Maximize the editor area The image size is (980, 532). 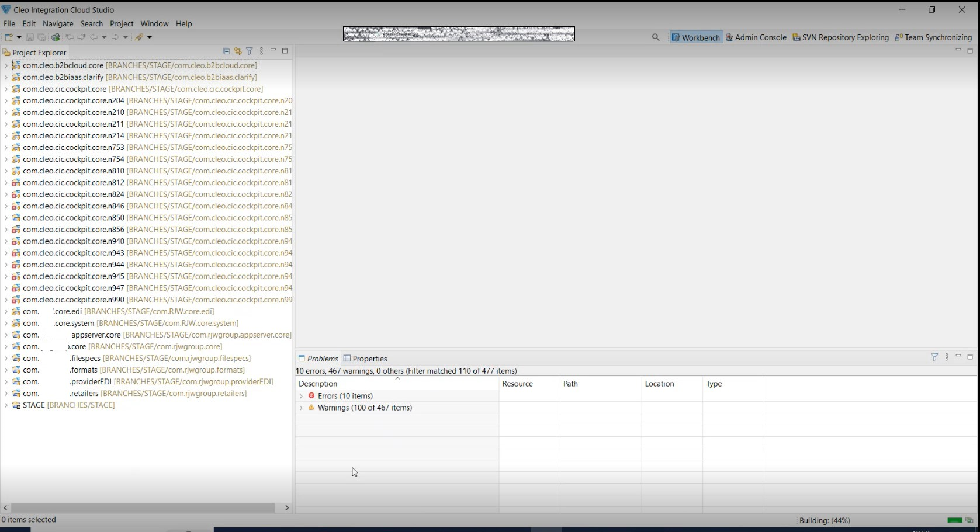tap(970, 50)
